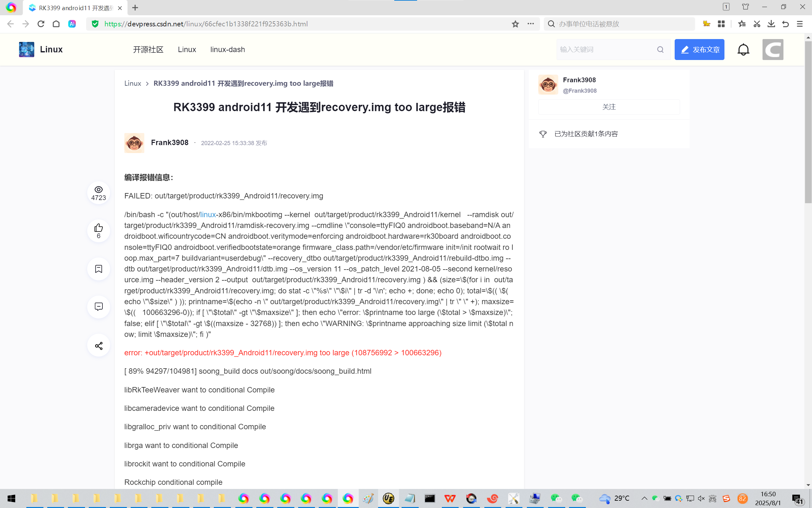This screenshot has width=812, height=508.
Task: Open the Linux nav menu item
Action: (x=187, y=50)
